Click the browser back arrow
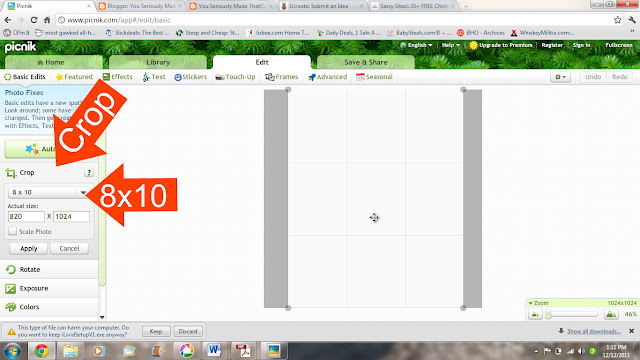Viewport: 640px width, 360px height. (8, 20)
